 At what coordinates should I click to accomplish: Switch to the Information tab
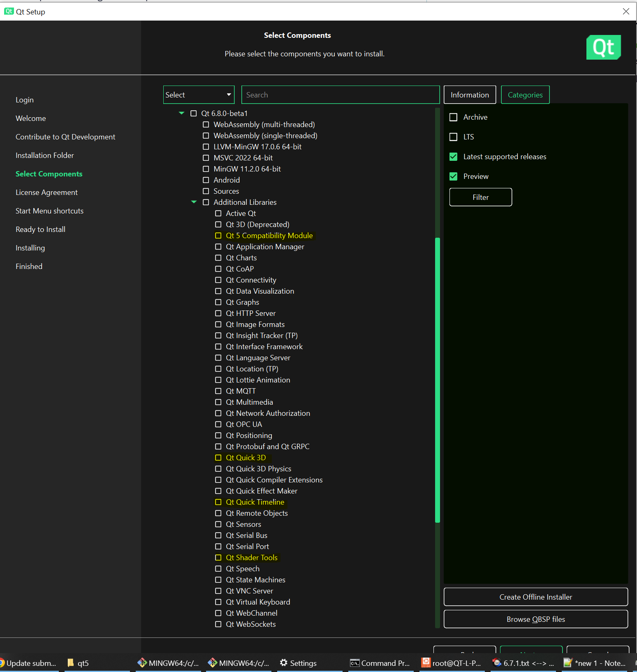[x=470, y=95]
